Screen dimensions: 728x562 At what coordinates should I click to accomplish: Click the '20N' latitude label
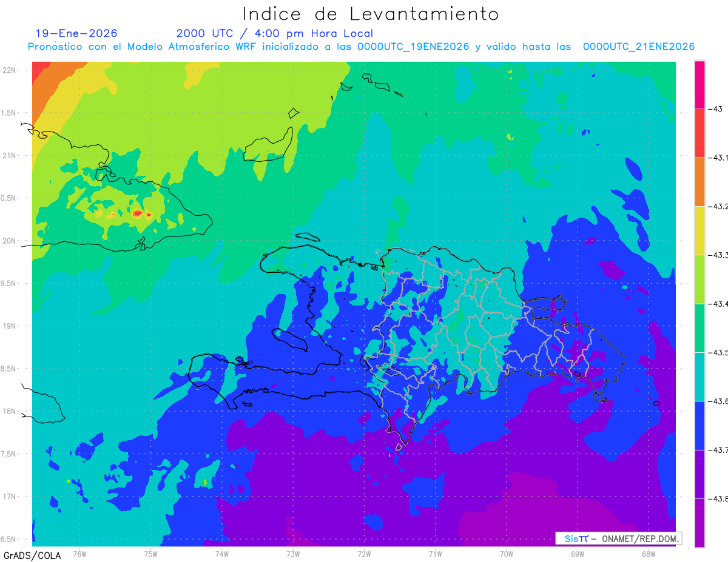[10, 241]
